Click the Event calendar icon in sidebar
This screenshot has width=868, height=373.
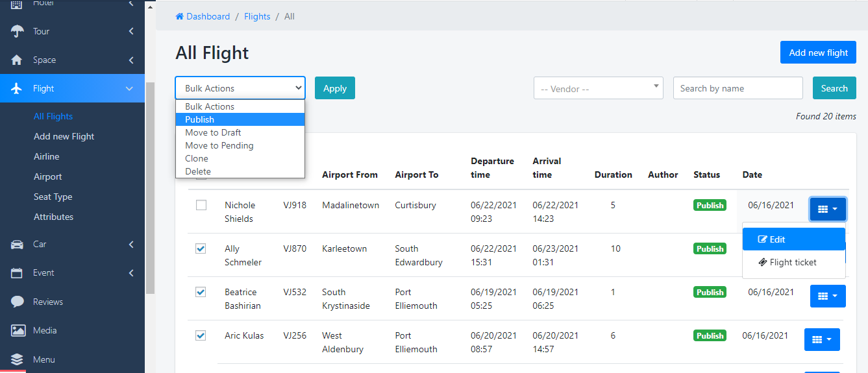[x=18, y=272]
